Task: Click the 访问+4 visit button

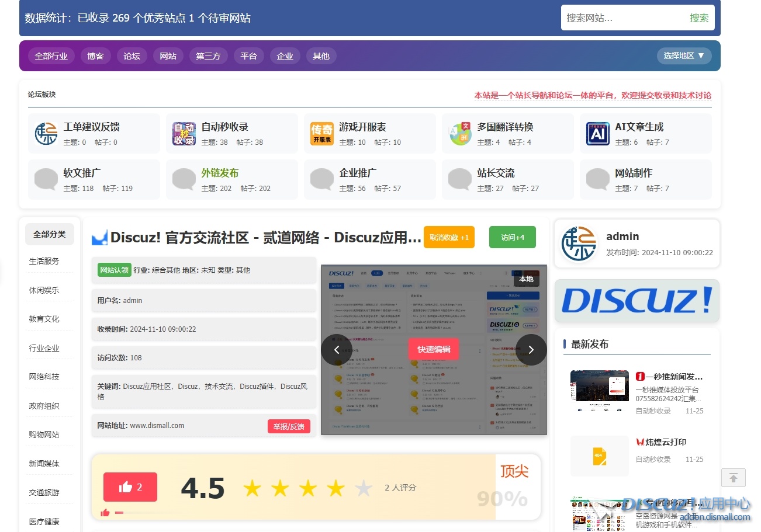Action: (x=512, y=237)
